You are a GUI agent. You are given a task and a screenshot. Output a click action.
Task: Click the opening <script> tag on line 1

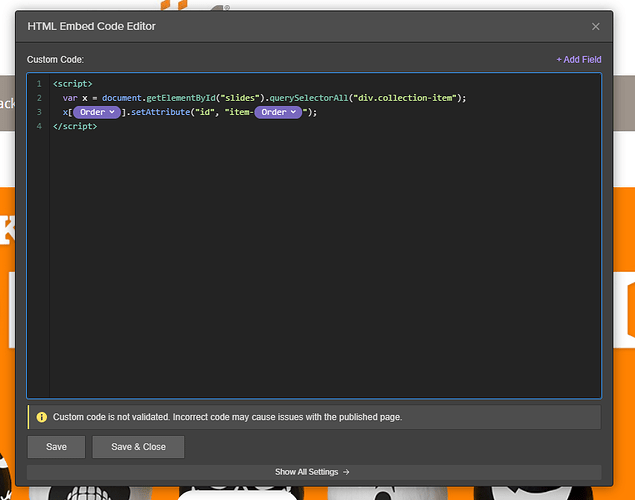pyautogui.click(x=73, y=84)
